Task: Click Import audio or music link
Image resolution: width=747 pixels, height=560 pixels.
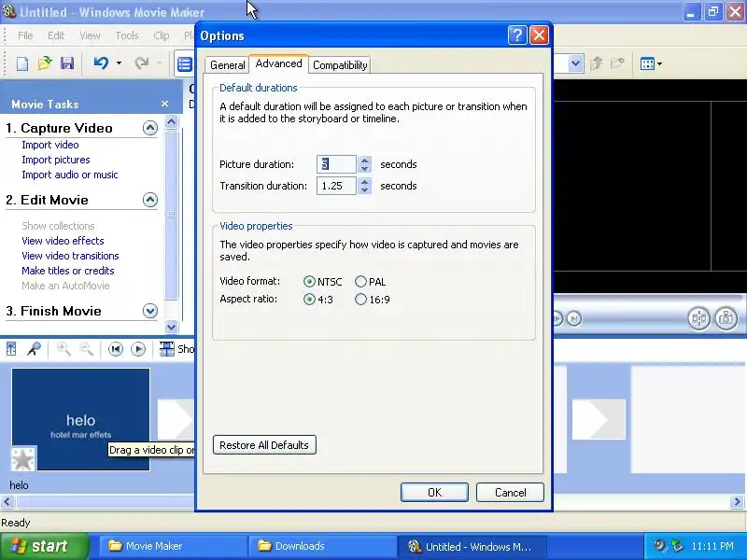Action: pos(69,175)
